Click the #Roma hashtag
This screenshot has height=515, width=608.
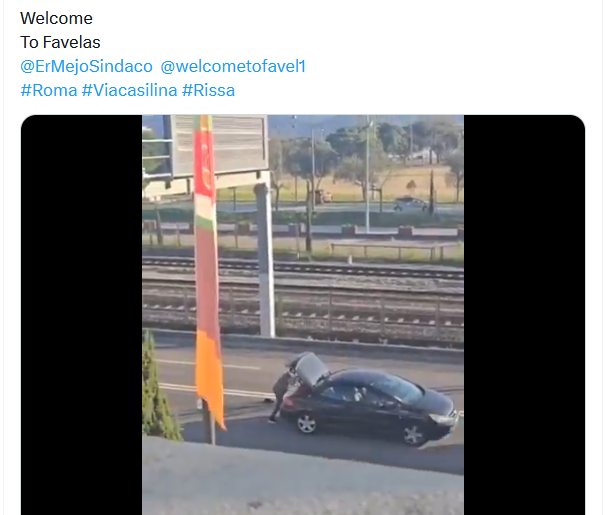pos(49,90)
